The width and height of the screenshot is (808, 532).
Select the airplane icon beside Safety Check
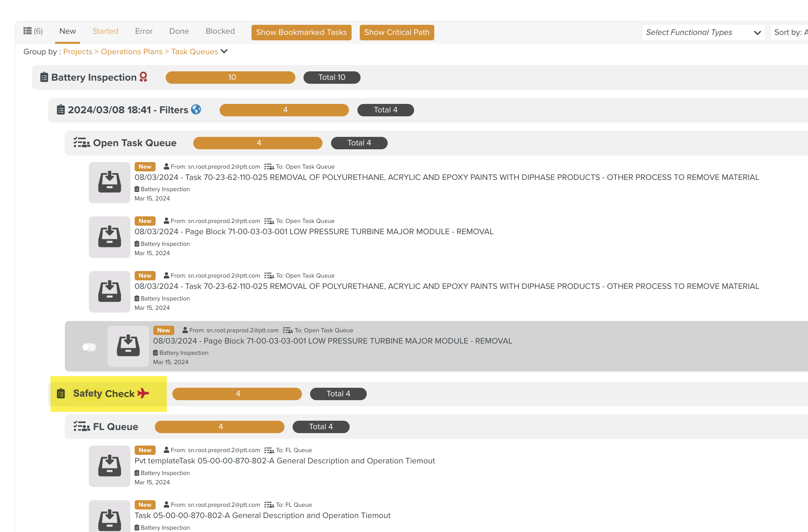143,394
